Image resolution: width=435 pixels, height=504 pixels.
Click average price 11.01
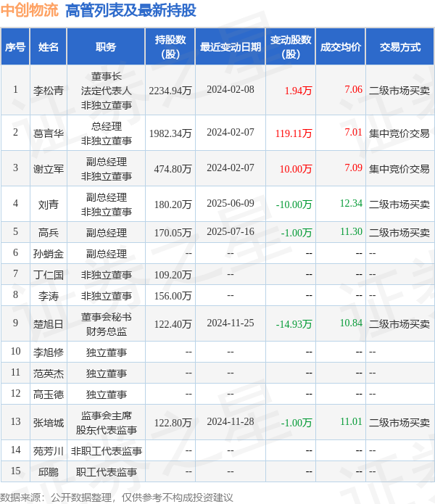351,421
